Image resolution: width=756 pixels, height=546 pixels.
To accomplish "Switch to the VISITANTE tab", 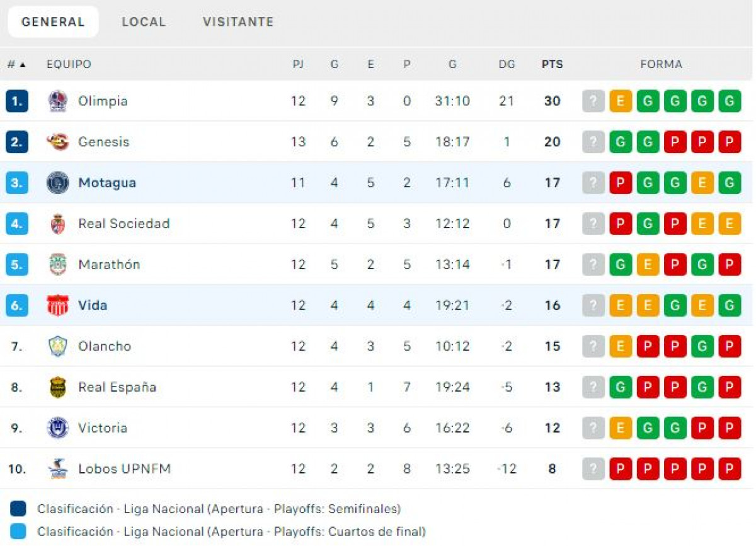I will [238, 22].
